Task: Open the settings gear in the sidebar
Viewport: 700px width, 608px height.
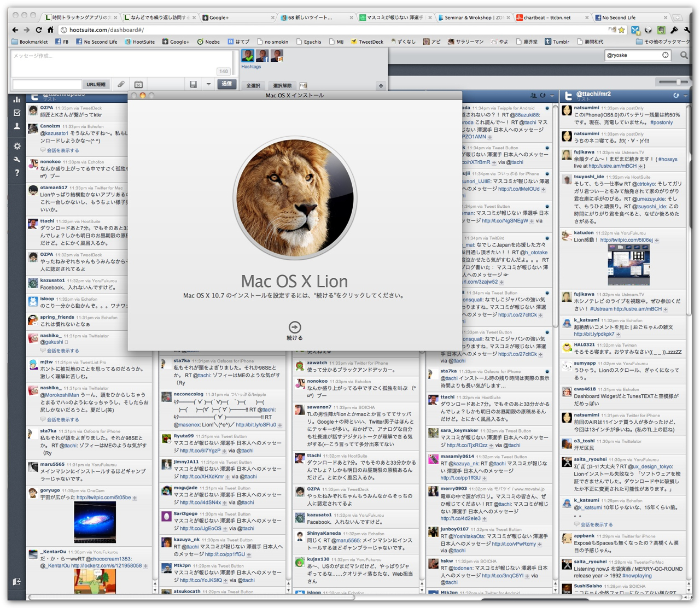Action: (17, 146)
